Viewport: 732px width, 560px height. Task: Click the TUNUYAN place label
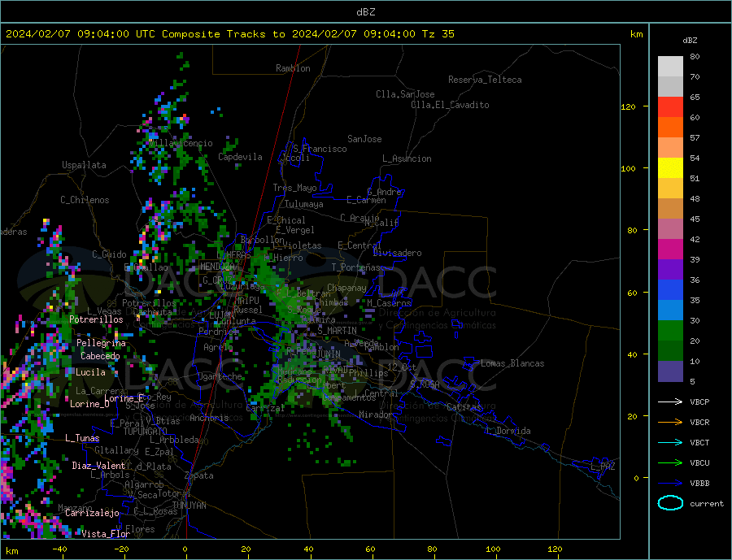pos(189,506)
